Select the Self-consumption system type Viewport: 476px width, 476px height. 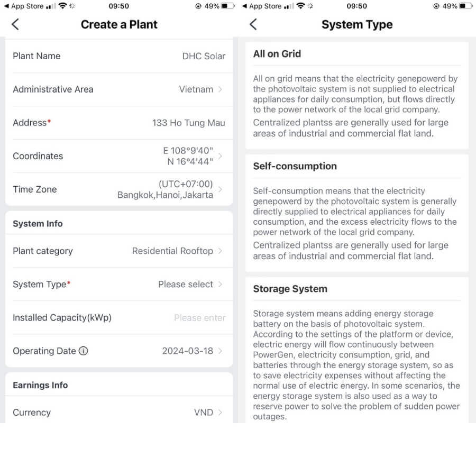tap(356, 213)
